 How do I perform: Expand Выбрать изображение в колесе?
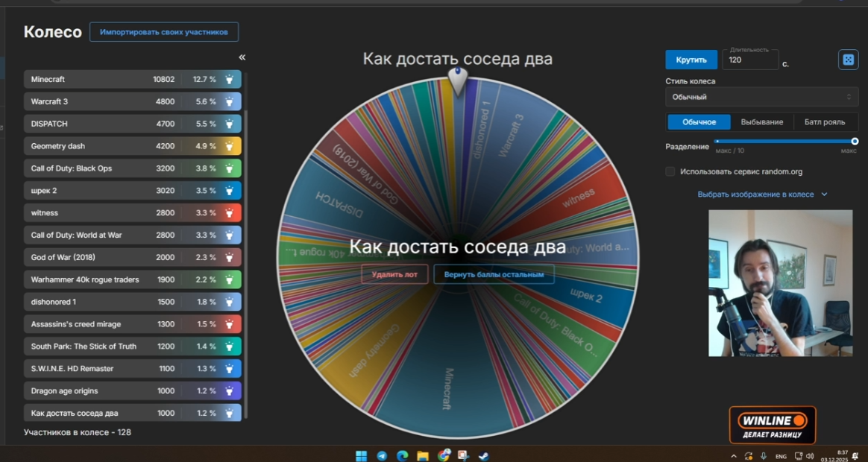coord(761,194)
